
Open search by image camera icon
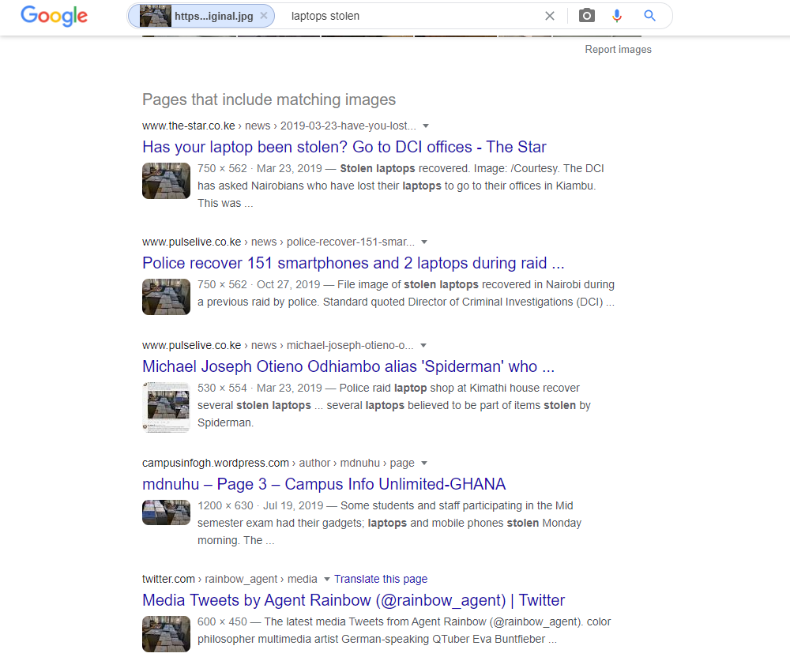[586, 16]
